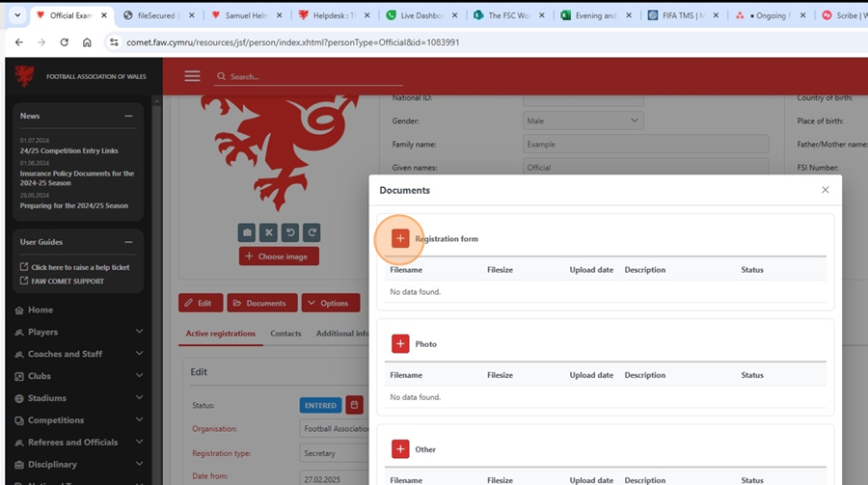This screenshot has width=868, height=485.
Task: Click the browser forward button
Action: [x=41, y=42]
